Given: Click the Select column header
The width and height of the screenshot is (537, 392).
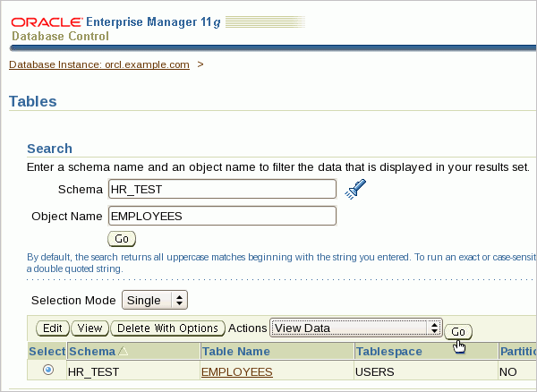Looking at the screenshot, I should 47,352.
